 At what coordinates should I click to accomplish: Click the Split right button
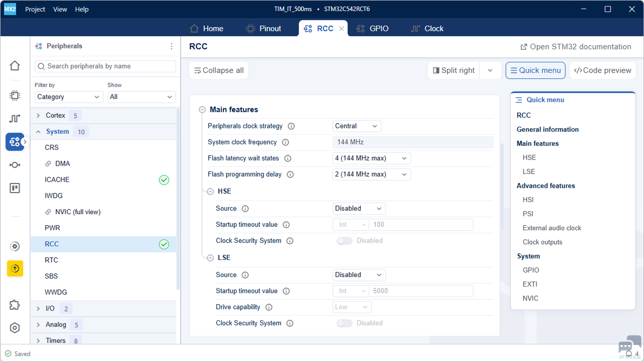453,70
